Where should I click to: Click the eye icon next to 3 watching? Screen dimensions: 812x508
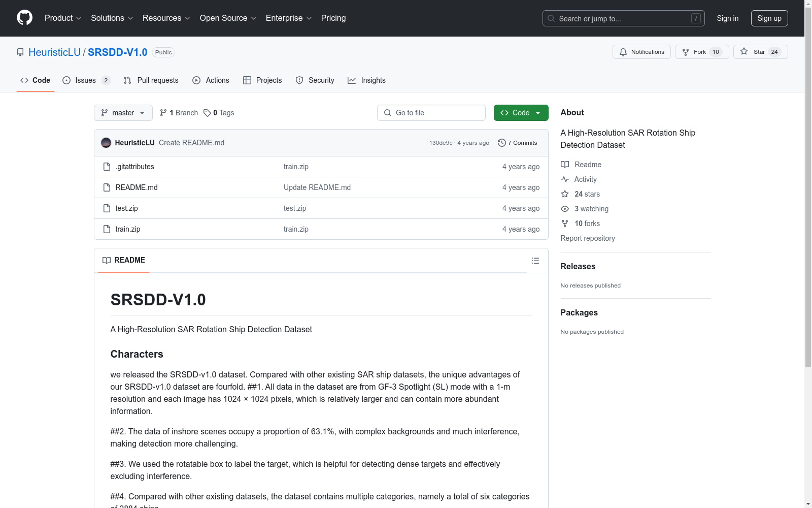[x=565, y=209]
